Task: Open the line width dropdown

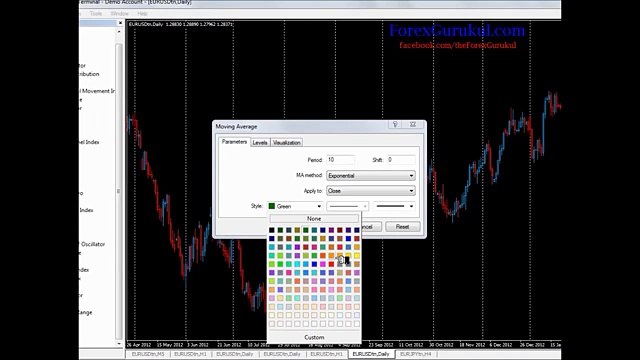Action: (x=395, y=206)
